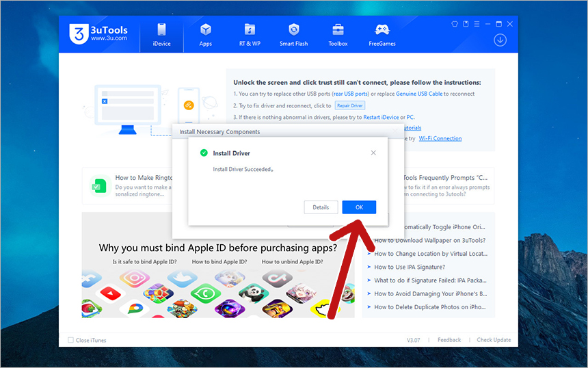Image resolution: width=588 pixels, height=368 pixels.
Task: Click Is it safe to bind Apple ID?
Action: [144, 261]
